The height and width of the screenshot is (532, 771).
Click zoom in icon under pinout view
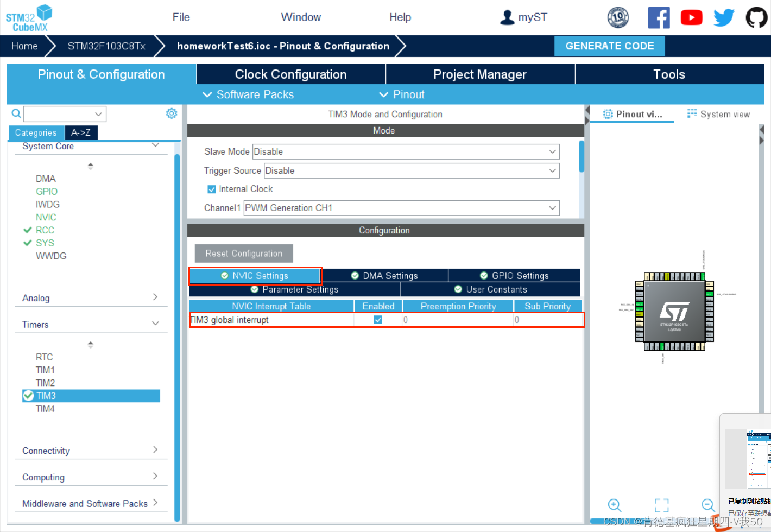615,505
